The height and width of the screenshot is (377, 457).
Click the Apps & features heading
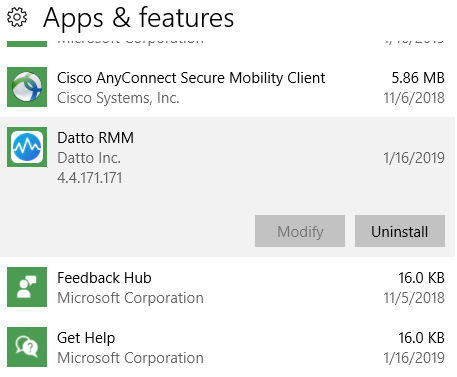(x=138, y=17)
